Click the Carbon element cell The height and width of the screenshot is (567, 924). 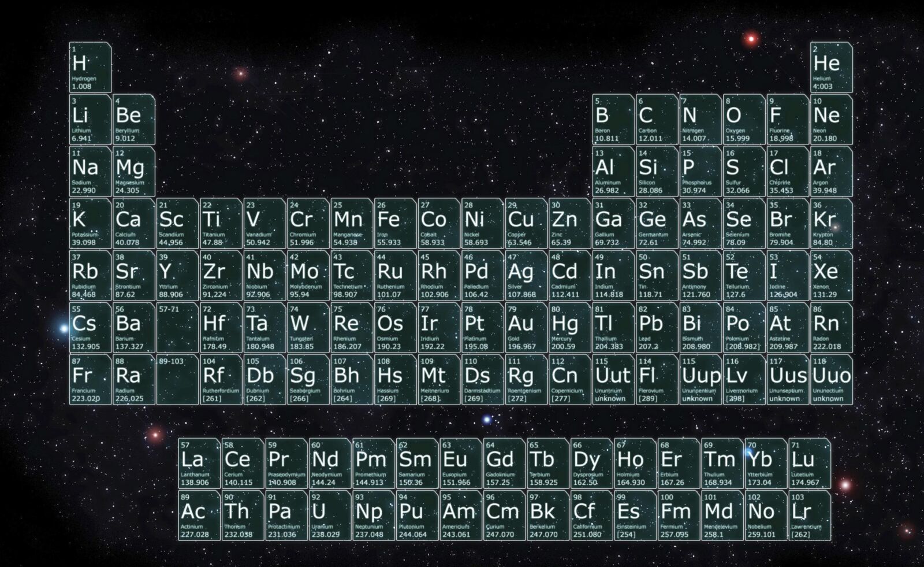coord(657,119)
